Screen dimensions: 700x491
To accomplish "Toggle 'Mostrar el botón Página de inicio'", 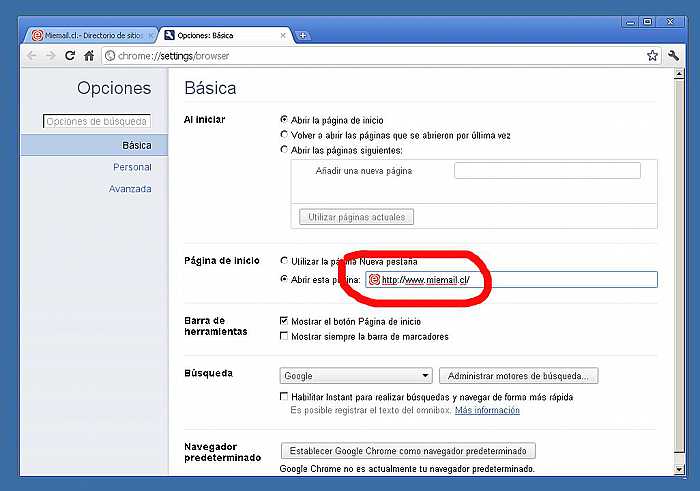I will (x=283, y=321).
